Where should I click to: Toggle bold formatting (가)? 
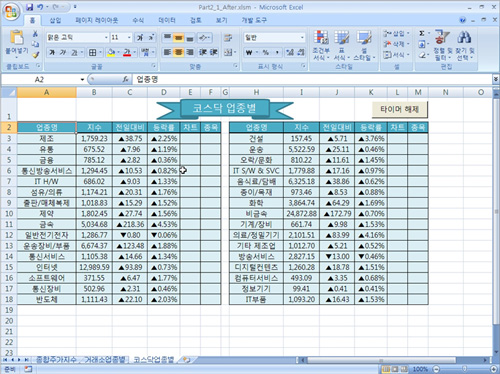[x=52, y=52]
